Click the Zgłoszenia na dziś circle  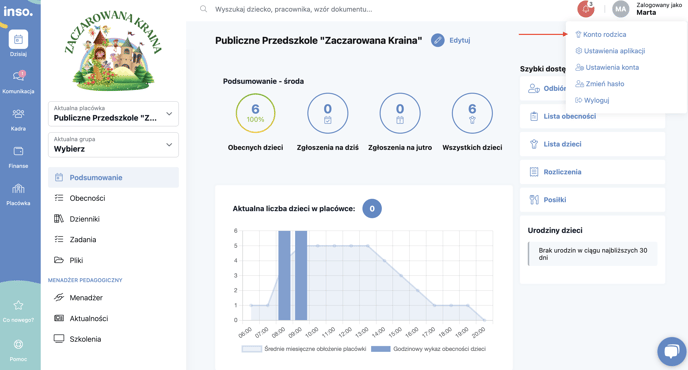tap(328, 113)
